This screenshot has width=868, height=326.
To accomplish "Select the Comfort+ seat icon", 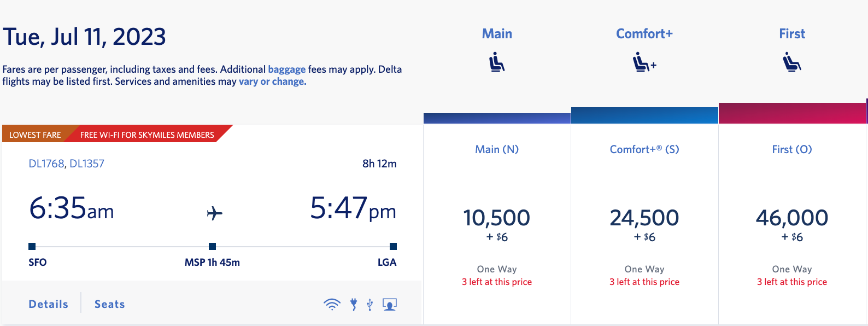I will (644, 62).
